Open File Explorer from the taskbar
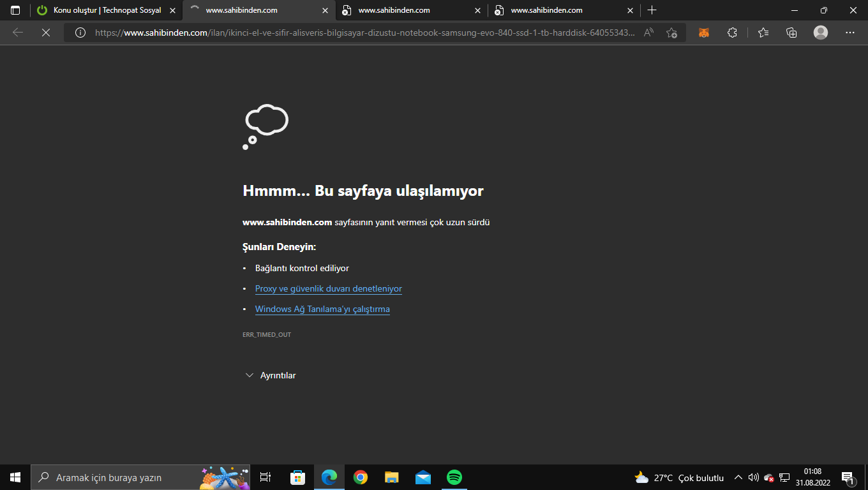The image size is (868, 490). (392, 477)
